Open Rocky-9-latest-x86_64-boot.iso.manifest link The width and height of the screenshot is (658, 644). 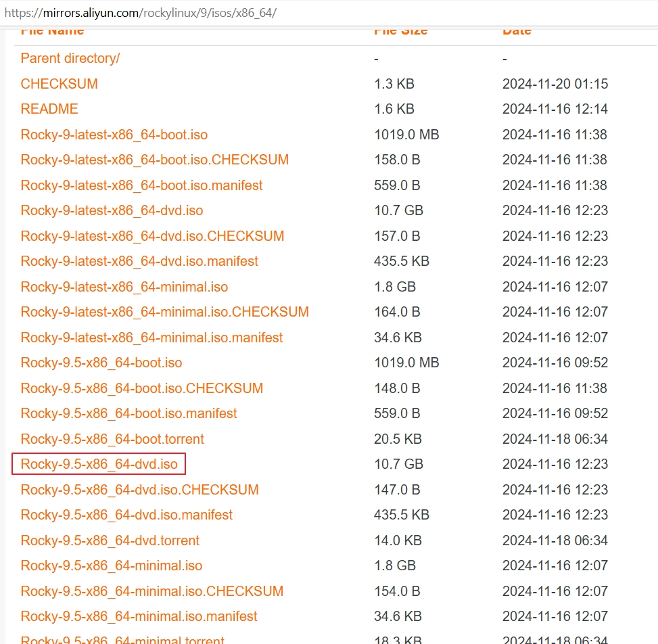point(141,185)
